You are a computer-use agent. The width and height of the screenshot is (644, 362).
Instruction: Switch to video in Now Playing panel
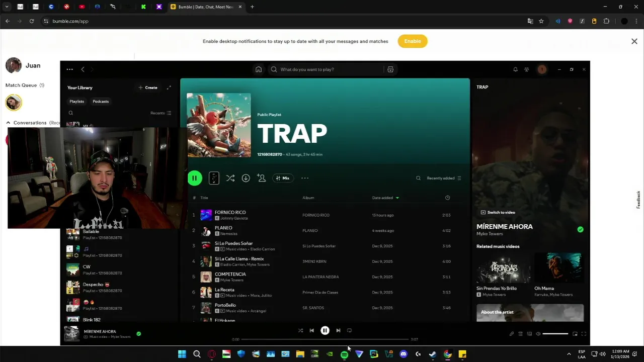tap(498, 212)
